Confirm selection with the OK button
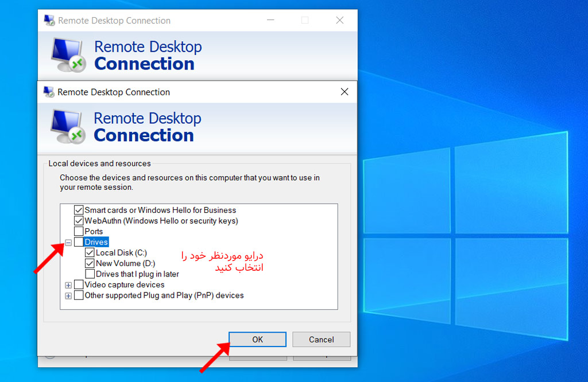588x382 pixels. (258, 340)
